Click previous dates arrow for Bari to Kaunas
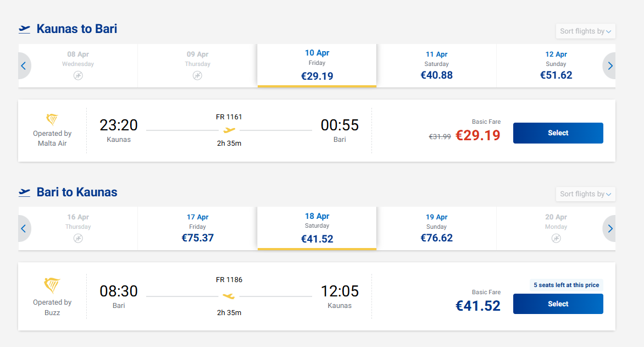This screenshot has height=347, width=644. pos(24,229)
